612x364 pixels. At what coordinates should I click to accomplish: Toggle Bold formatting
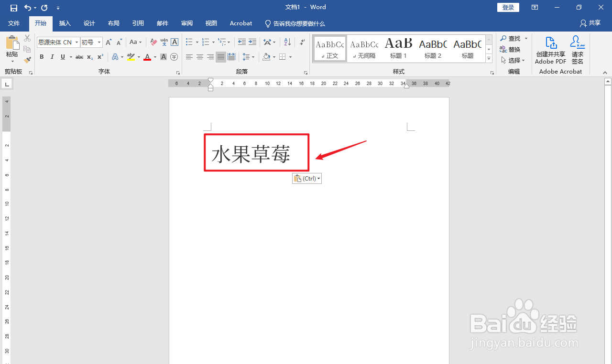pos(42,57)
